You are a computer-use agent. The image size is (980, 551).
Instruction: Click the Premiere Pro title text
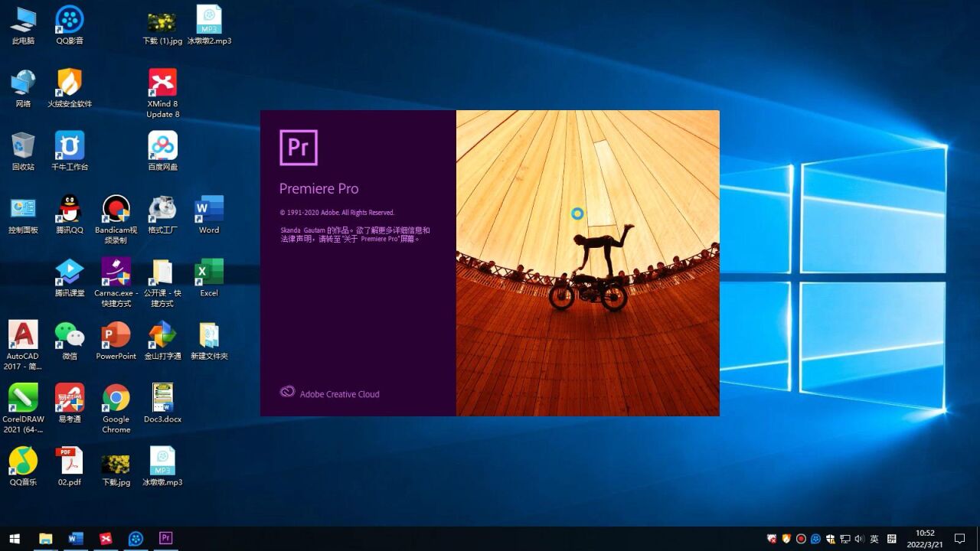click(318, 189)
